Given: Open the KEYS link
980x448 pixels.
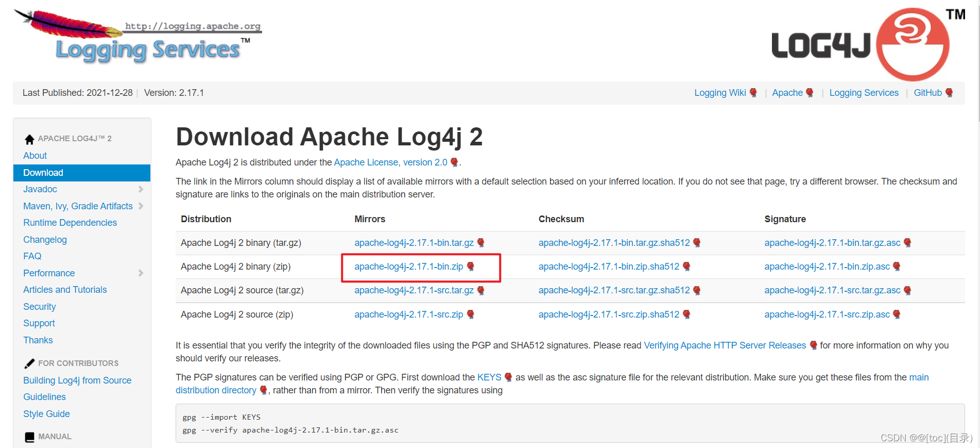Looking at the screenshot, I should pos(489,377).
